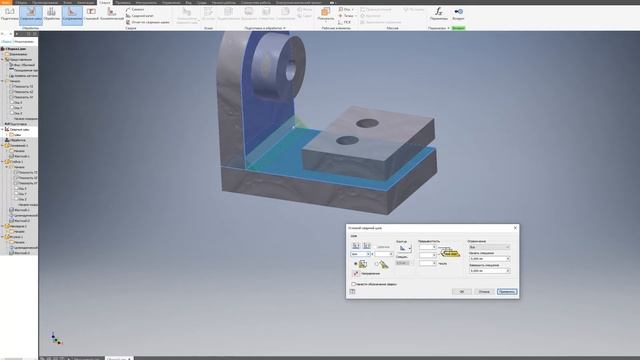Open the Аннотации ribbon tab

point(86,2)
